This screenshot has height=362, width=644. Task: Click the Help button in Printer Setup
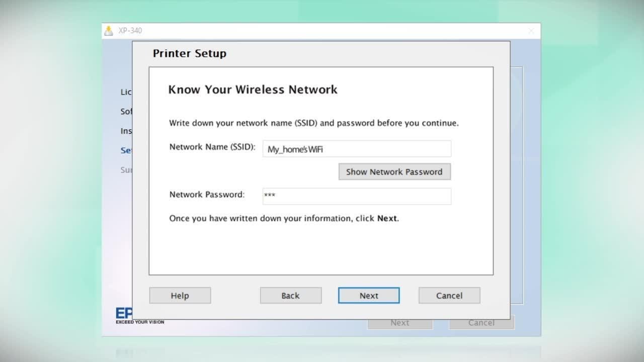(x=180, y=296)
